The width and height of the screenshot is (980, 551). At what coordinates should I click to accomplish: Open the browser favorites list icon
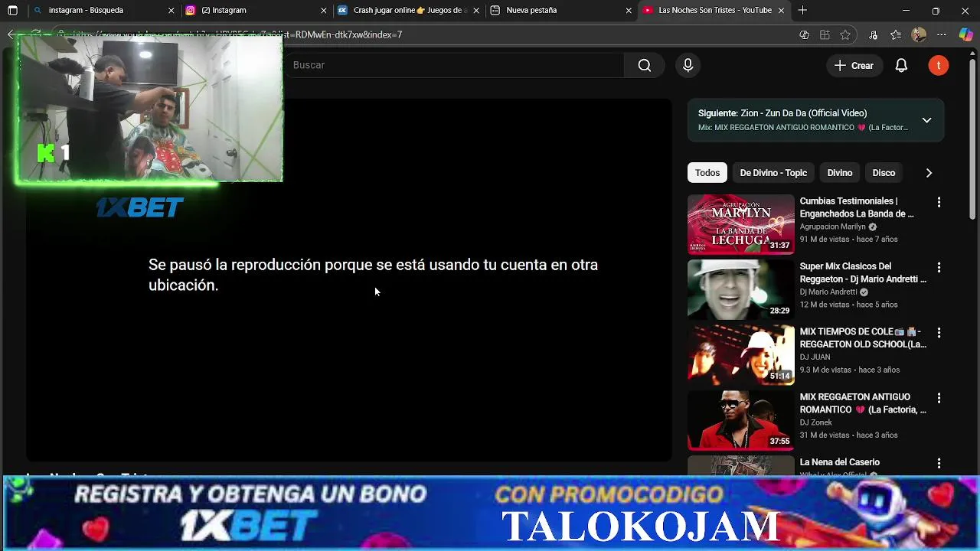click(896, 34)
